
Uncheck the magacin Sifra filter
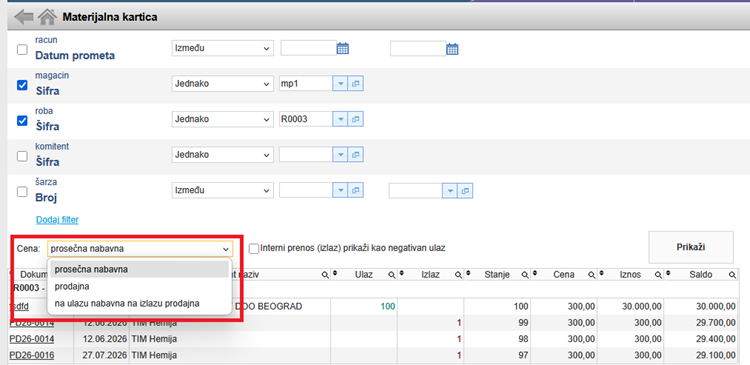22,85
